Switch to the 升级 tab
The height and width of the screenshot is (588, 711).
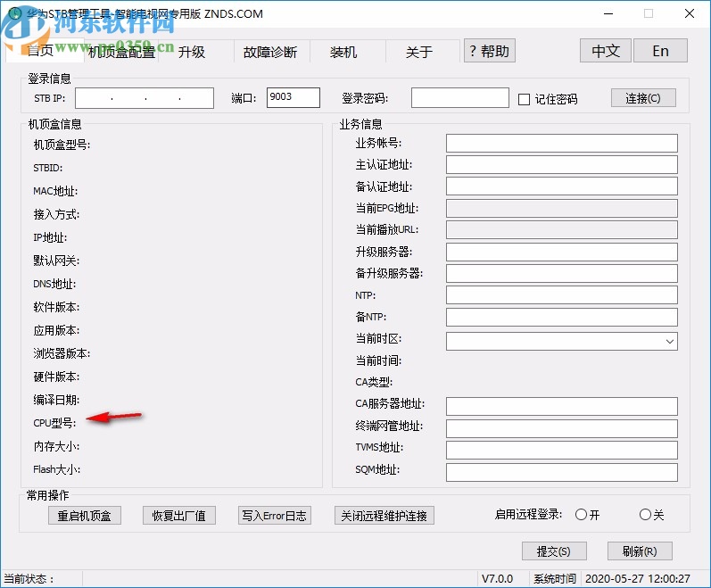tap(192, 51)
